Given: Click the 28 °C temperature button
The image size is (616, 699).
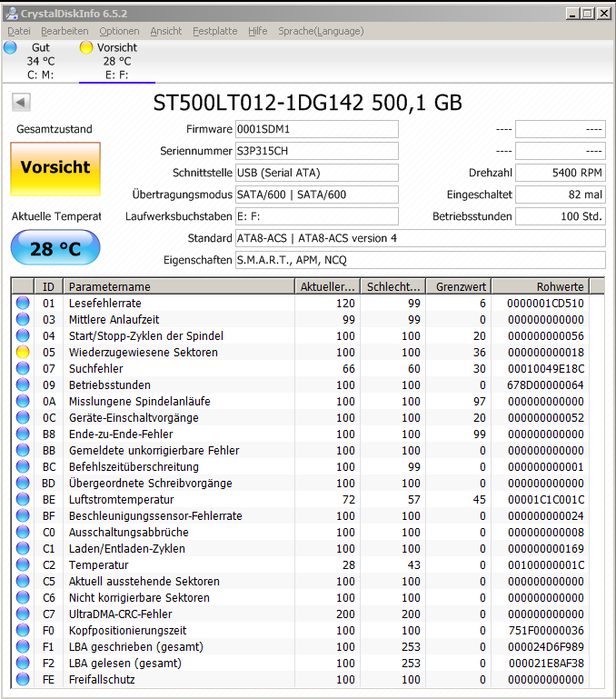Looking at the screenshot, I should [55, 248].
